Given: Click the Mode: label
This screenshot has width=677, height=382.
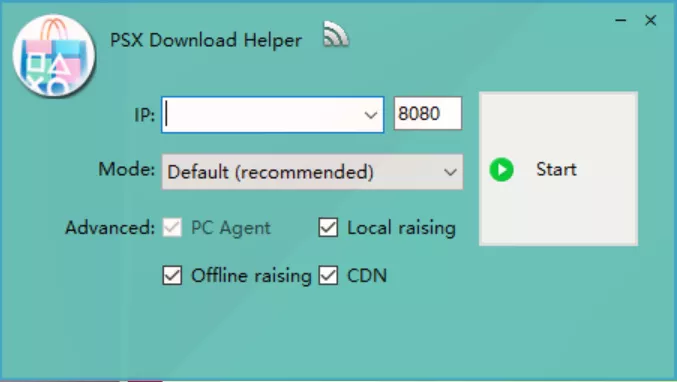Looking at the screenshot, I should click(x=127, y=169).
